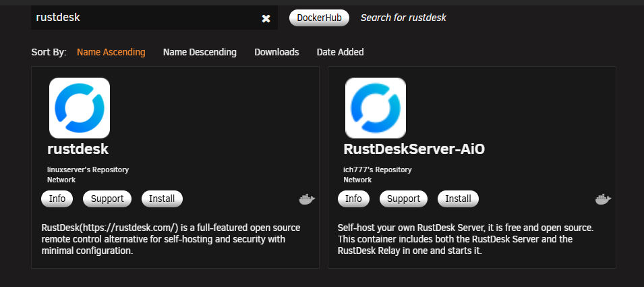Open Info for linuxserver rustdesk

pos(57,199)
